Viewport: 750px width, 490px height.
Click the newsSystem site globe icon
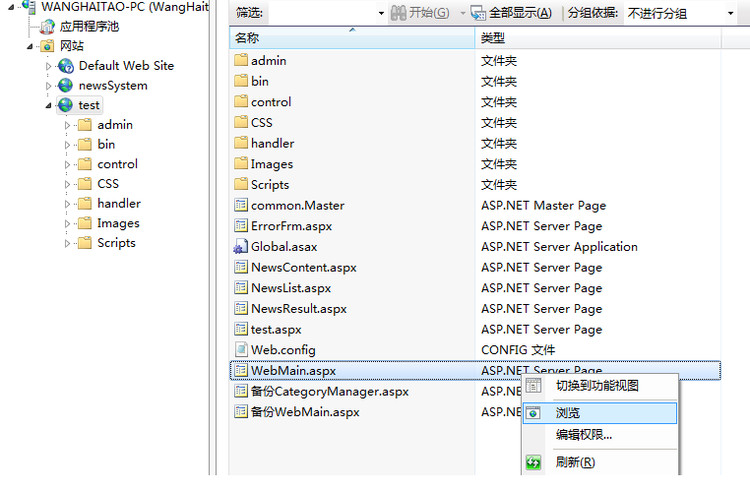66,86
